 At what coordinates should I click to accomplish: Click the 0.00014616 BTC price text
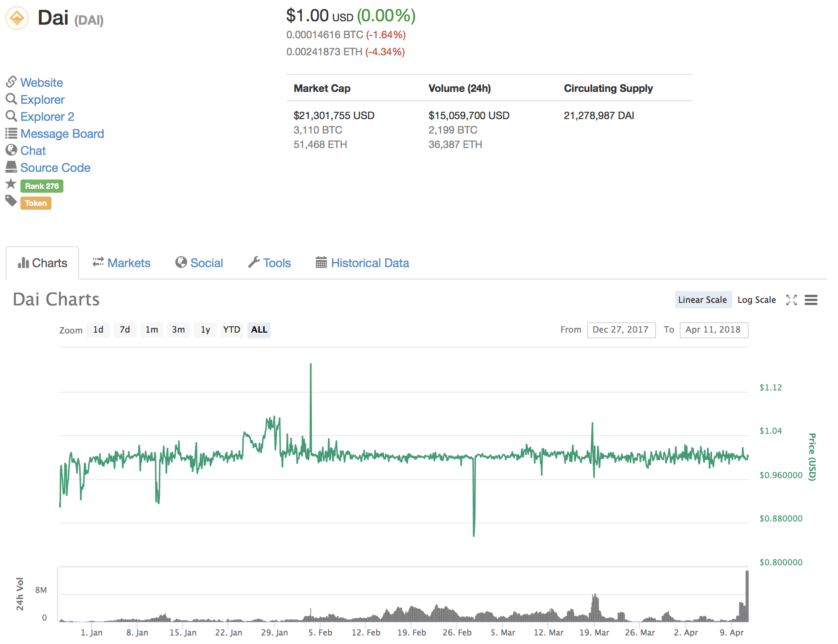point(325,34)
